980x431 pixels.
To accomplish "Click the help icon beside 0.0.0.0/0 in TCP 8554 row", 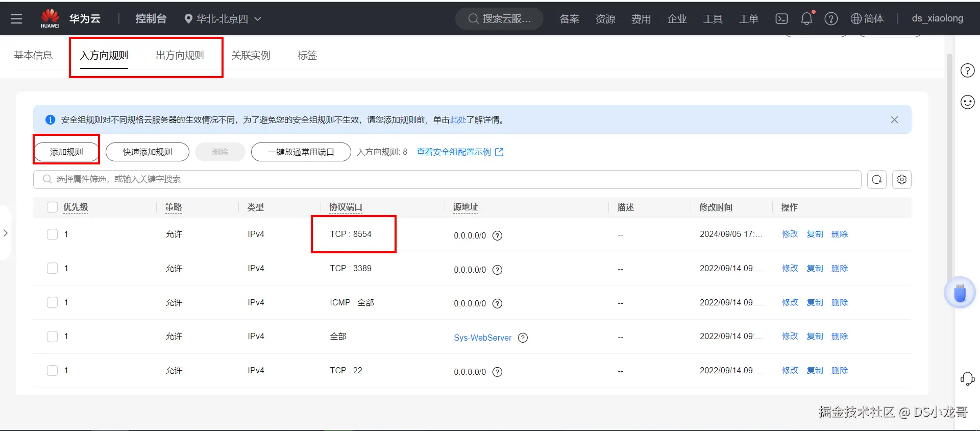I will 497,235.
